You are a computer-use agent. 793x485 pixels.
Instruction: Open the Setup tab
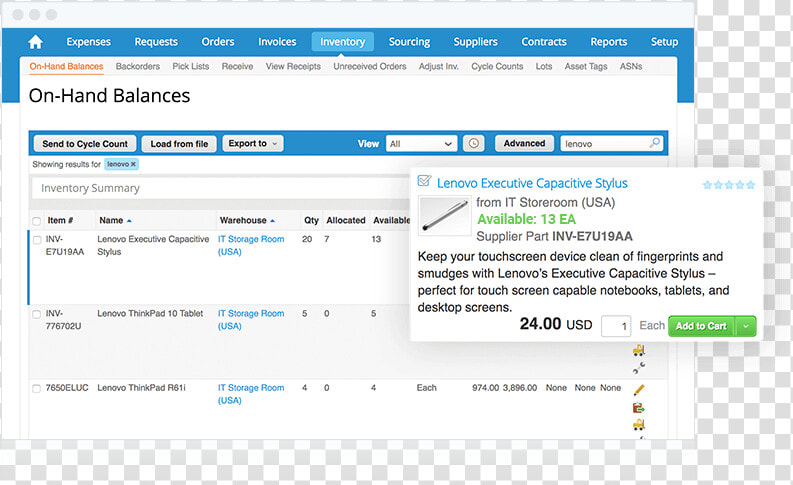click(x=664, y=41)
